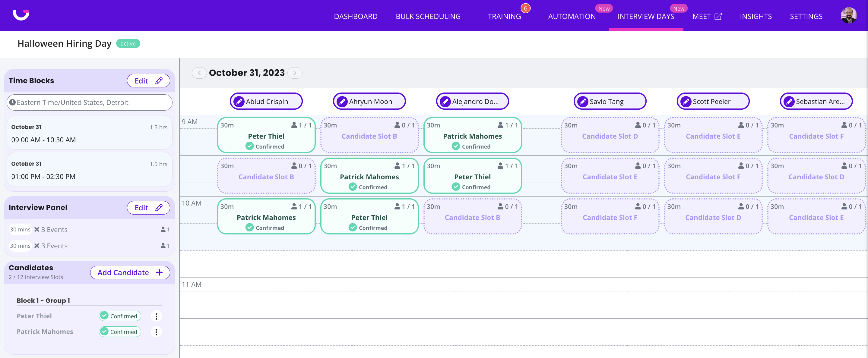The image size is (868, 358).
Task: Open empty Candidate Slot D under Savio Tang
Action: [x=610, y=135]
